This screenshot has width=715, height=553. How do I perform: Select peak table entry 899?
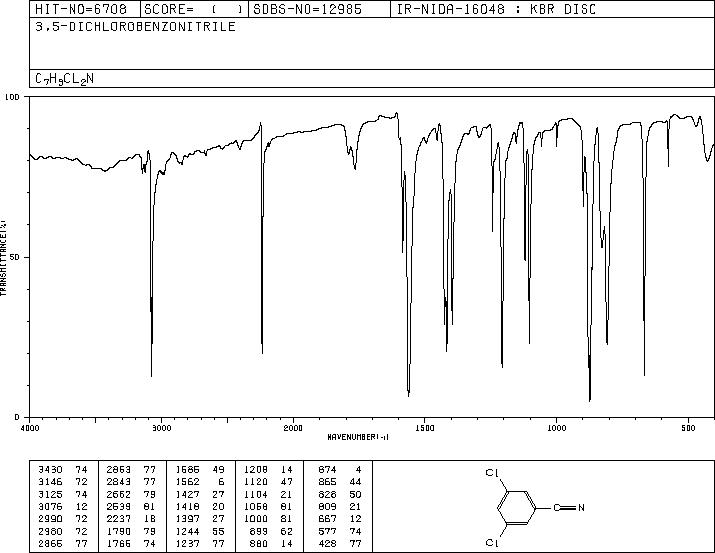coord(272,531)
